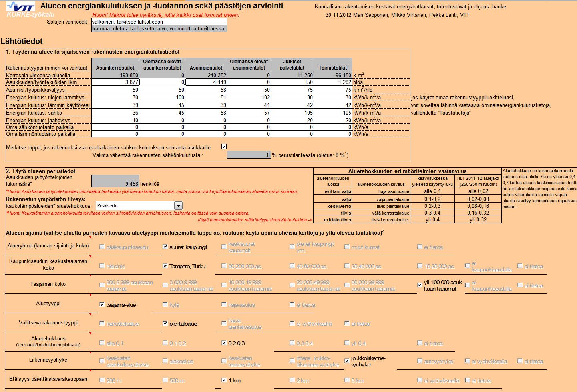Image resolution: width=577 pixels, height=392 pixels.
Task: Open the Keskiverto density dropdown
Action: [x=178, y=206]
